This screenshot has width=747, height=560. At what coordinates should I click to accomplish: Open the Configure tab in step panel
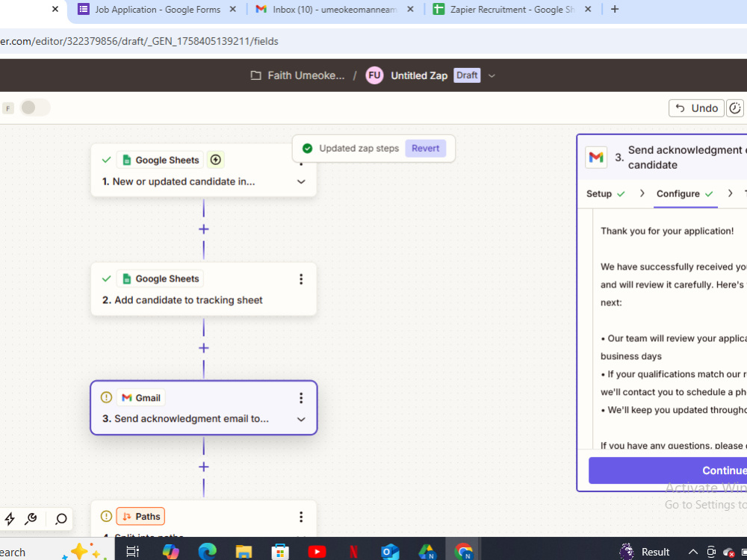(x=684, y=194)
